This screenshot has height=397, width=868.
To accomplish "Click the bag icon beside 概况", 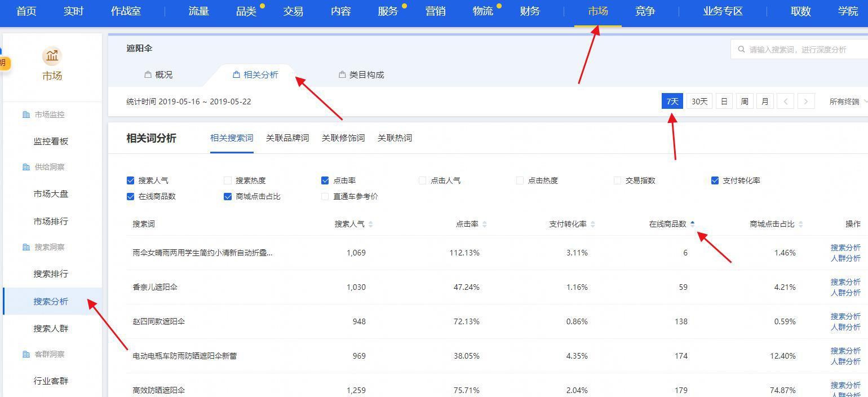I will (x=148, y=74).
